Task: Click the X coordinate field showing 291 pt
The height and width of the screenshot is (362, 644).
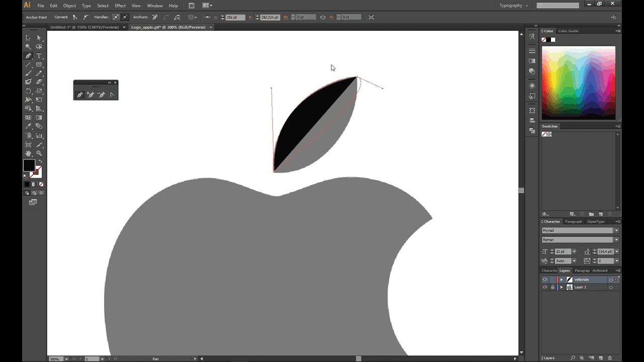Action: pos(235,17)
